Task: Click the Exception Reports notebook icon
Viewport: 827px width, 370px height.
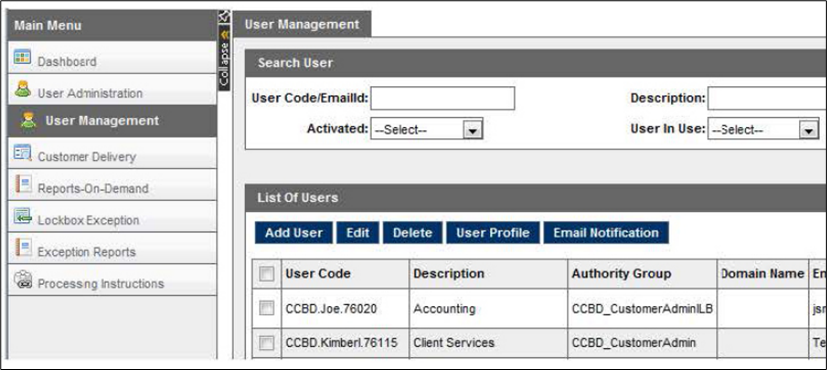Action: (x=23, y=247)
